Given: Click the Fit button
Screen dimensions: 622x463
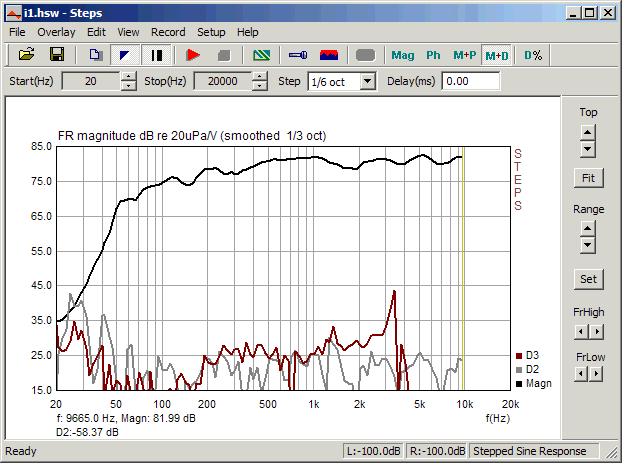Looking at the screenshot, I should tap(588, 178).
